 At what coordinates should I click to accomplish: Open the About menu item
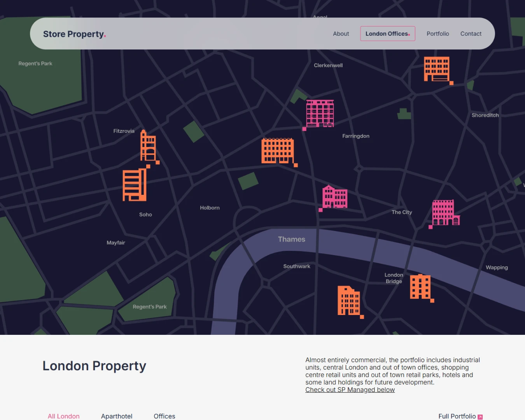(x=341, y=34)
